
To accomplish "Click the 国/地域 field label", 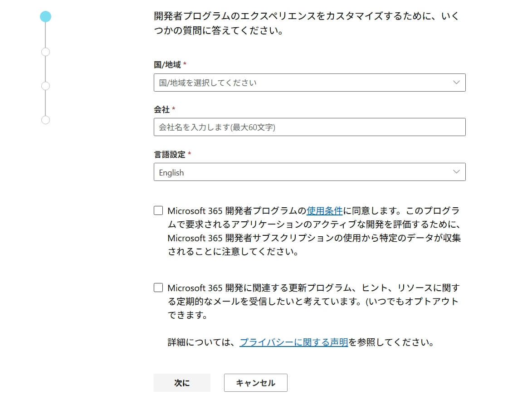I will tap(167, 65).
